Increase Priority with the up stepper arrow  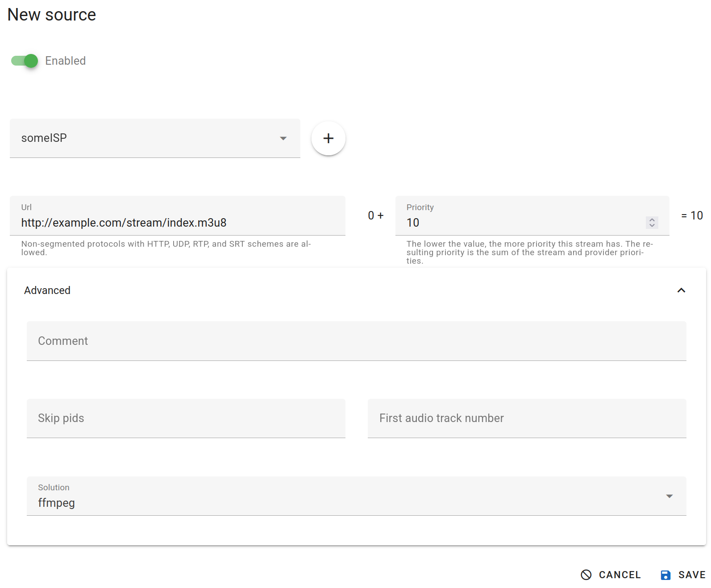[652, 219]
